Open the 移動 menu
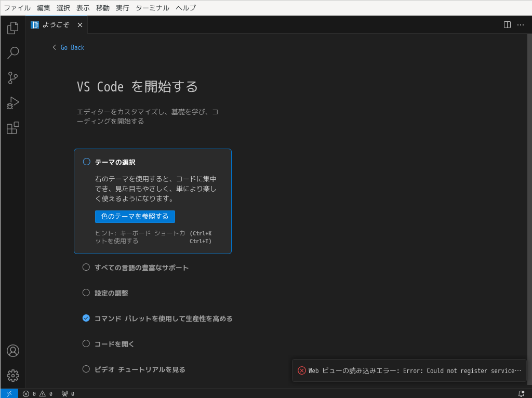The width and height of the screenshot is (532, 398). (103, 8)
